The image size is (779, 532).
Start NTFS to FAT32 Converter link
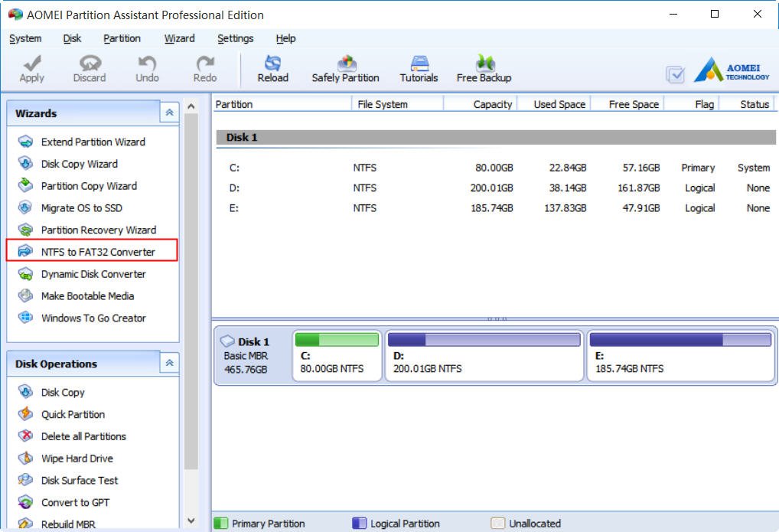click(x=98, y=252)
